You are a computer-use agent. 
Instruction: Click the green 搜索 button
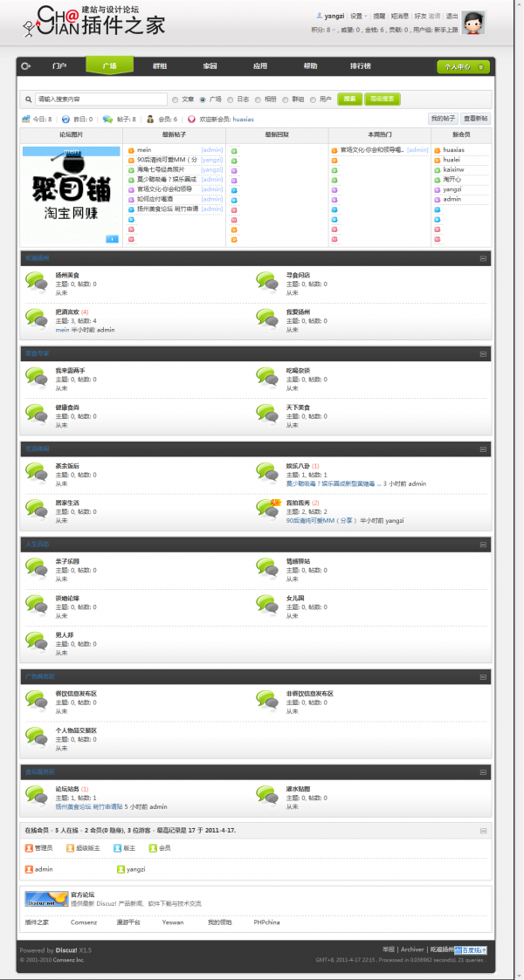click(349, 99)
